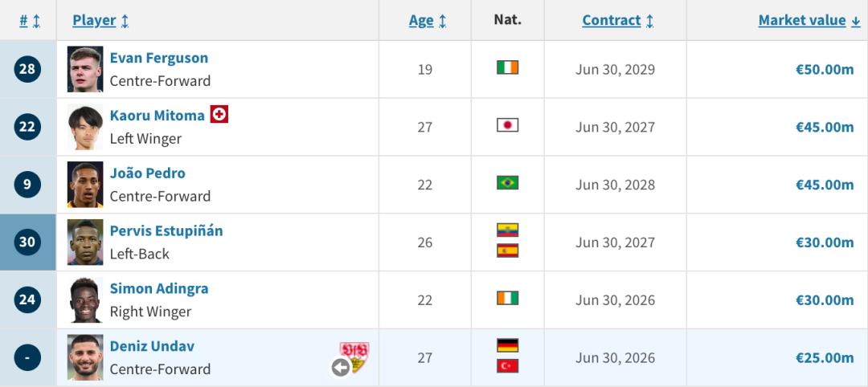Image resolution: width=868 pixels, height=387 pixels.
Task: Click Kaoru Mitoma's red injury icon
Action: pyautogui.click(x=219, y=115)
